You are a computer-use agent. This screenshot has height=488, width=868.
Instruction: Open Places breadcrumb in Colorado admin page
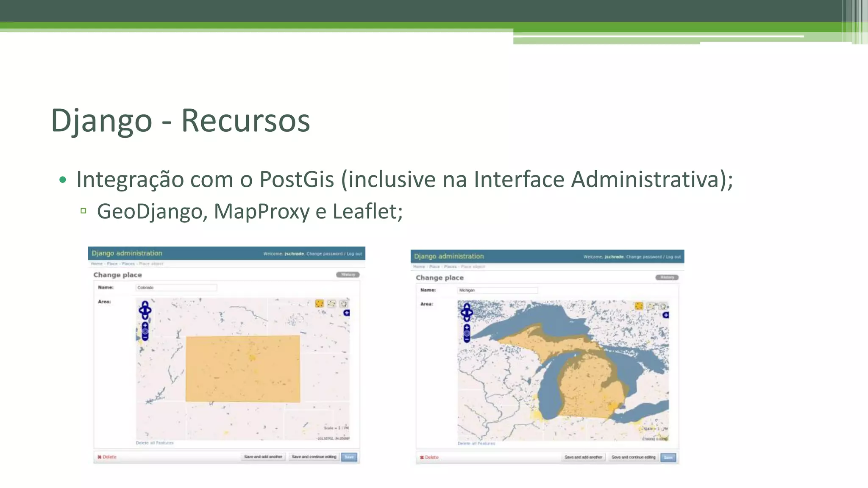coord(128,263)
